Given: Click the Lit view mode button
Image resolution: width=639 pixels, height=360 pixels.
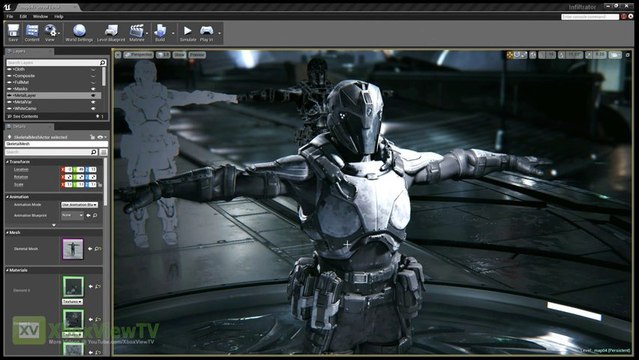Looking at the screenshot, I should click(163, 55).
